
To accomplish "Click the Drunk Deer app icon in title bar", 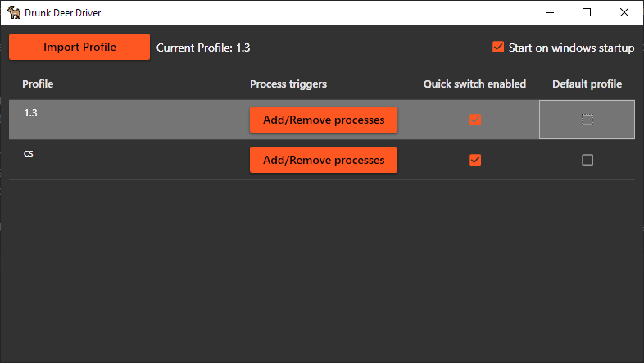I will tap(14, 12).
